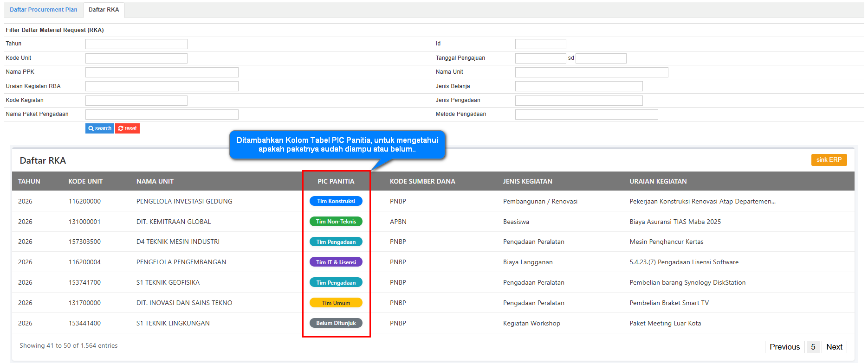This screenshot has height=363, width=868.
Task: Click the purple Tim IT & Lisensi badge
Action: tap(336, 262)
